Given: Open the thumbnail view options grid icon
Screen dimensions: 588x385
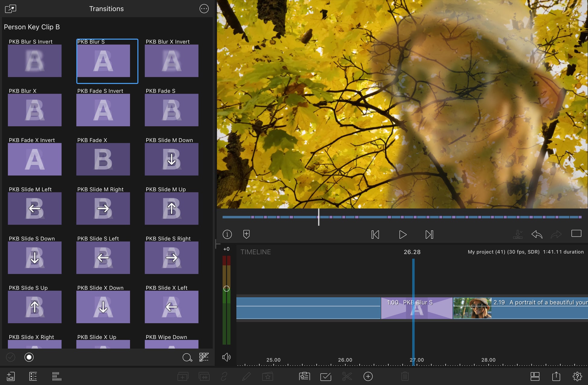Looking at the screenshot, I should tap(204, 358).
